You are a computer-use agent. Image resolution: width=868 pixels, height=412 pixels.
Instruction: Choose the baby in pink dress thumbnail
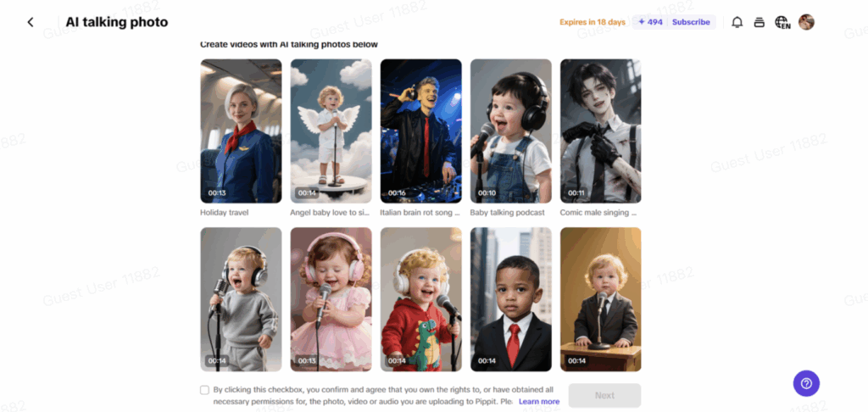(x=331, y=299)
